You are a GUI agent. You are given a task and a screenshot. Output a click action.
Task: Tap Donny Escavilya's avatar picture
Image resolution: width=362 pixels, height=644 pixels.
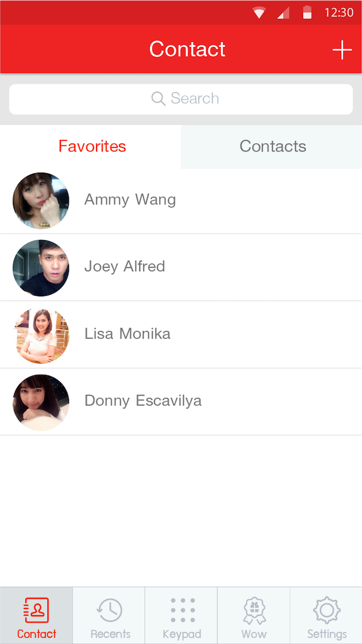[41, 402]
